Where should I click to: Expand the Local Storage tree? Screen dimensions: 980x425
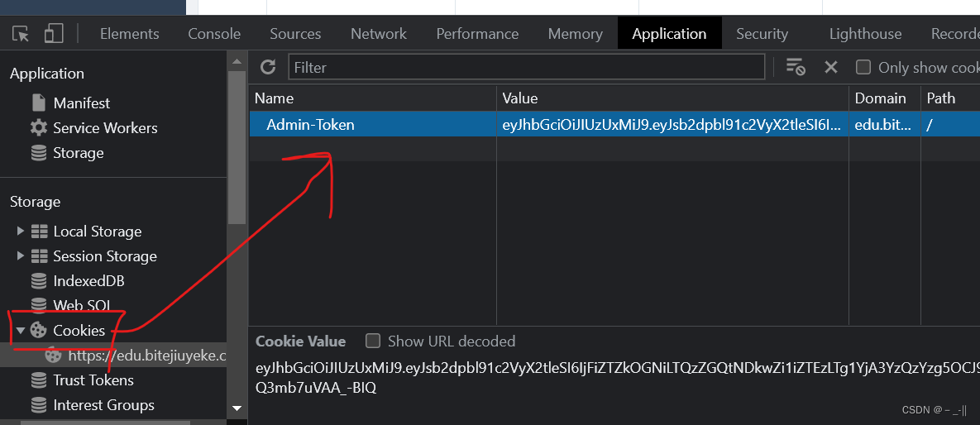pyautogui.click(x=21, y=232)
